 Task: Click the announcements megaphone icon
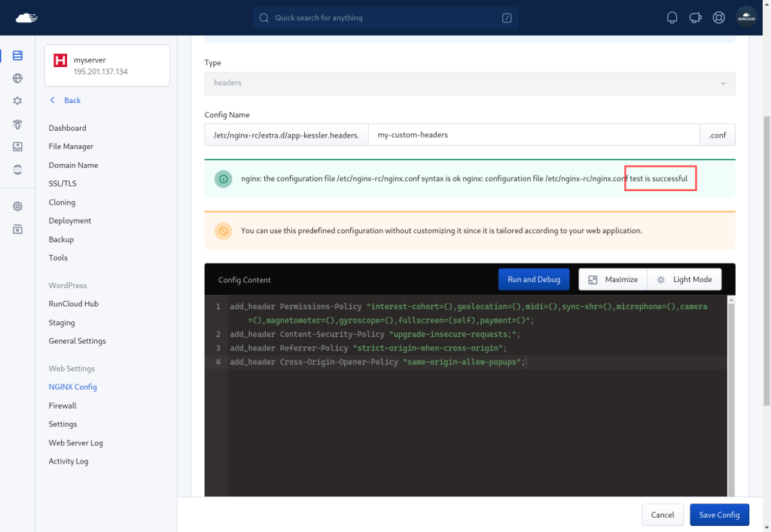[696, 18]
